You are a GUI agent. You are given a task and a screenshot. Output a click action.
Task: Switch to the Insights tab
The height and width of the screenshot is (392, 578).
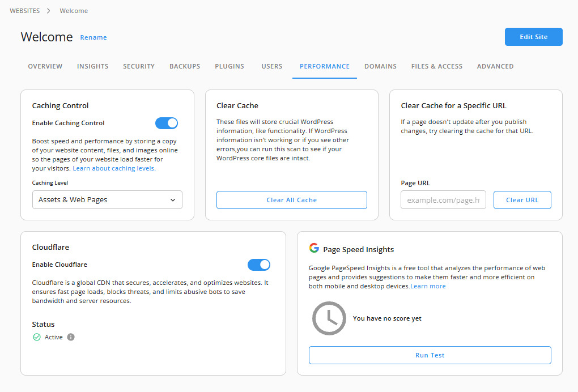coord(92,66)
